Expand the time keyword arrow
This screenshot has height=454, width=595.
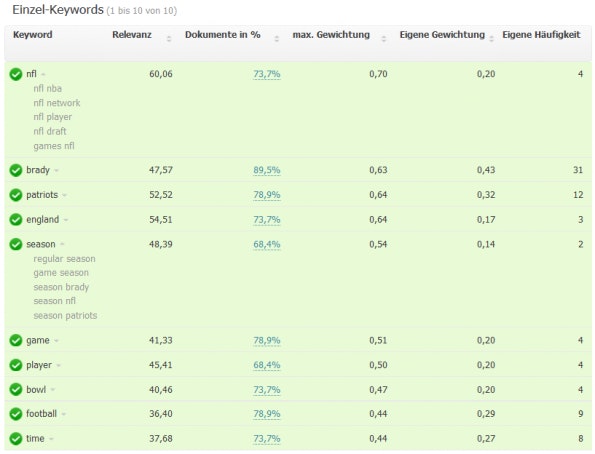tap(51, 439)
